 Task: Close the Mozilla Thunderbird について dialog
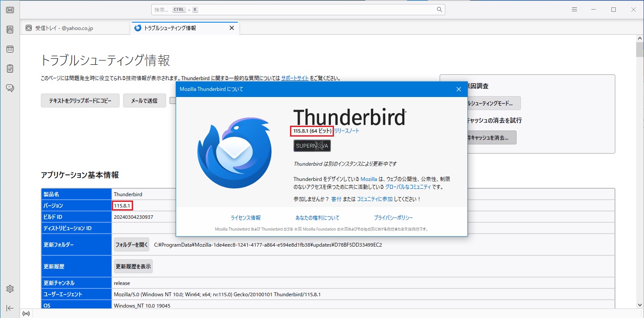458,90
